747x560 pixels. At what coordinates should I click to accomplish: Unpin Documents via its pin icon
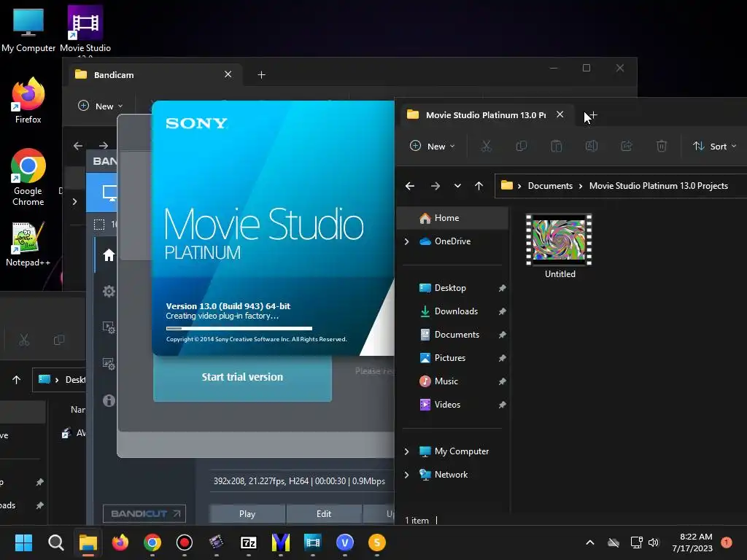tap(502, 335)
